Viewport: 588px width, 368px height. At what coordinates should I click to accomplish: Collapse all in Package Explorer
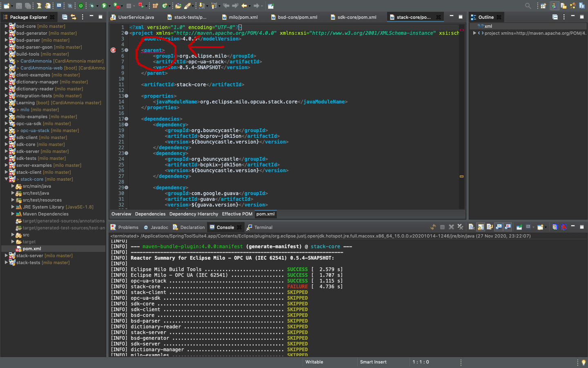[x=65, y=17]
